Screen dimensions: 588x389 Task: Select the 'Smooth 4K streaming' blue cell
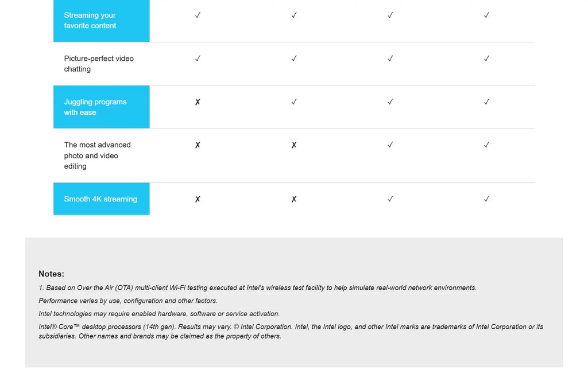pyautogui.click(x=101, y=199)
